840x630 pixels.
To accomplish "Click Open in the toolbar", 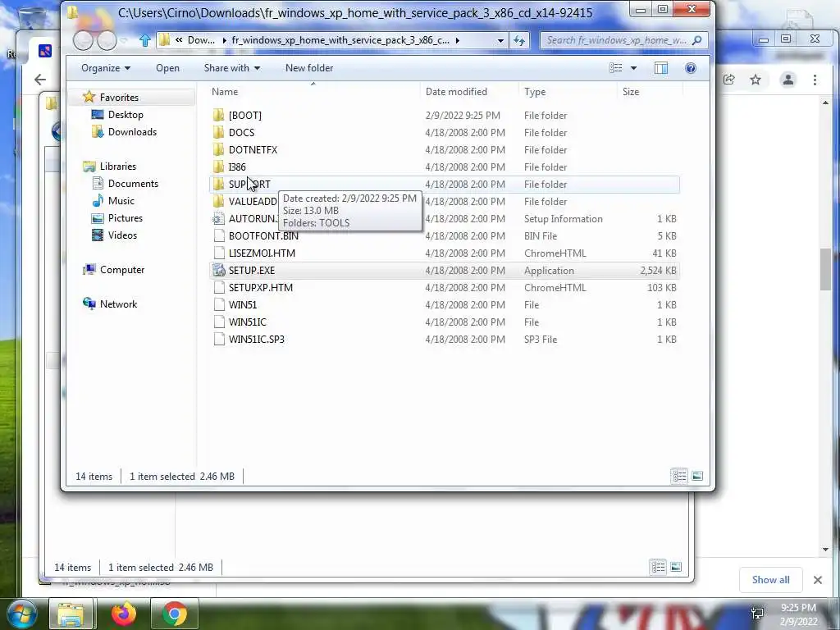I will pos(167,68).
